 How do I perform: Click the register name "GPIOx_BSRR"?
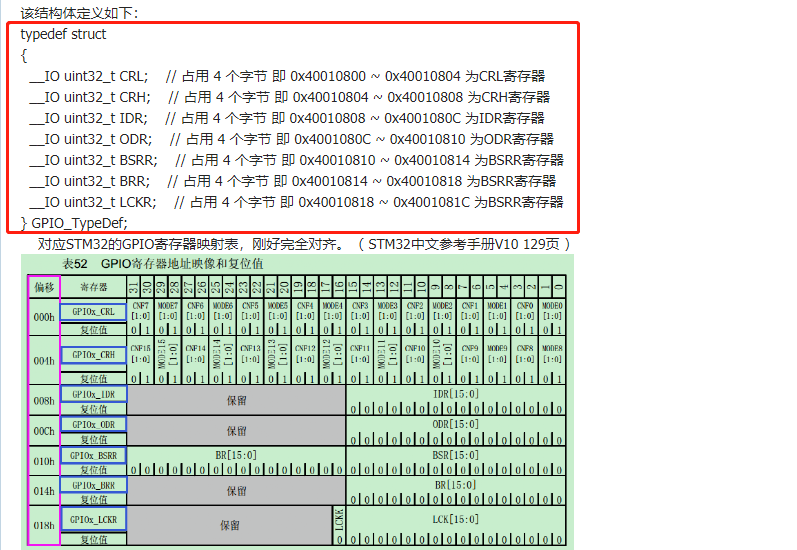(x=94, y=455)
